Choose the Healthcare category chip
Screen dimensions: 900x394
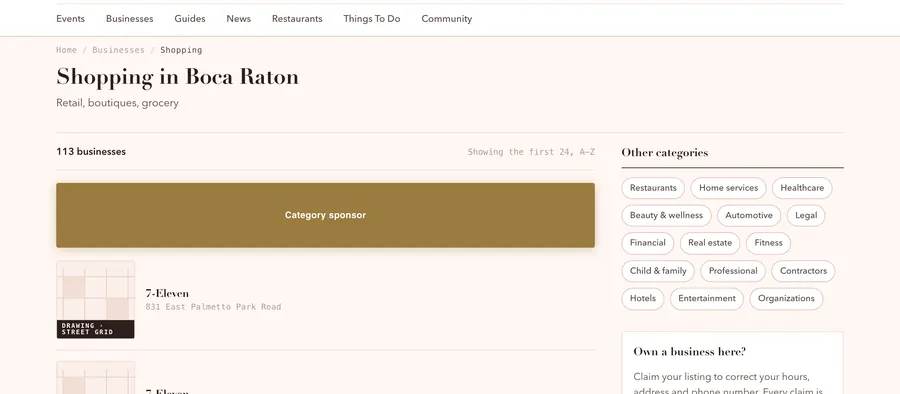click(x=802, y=188)
